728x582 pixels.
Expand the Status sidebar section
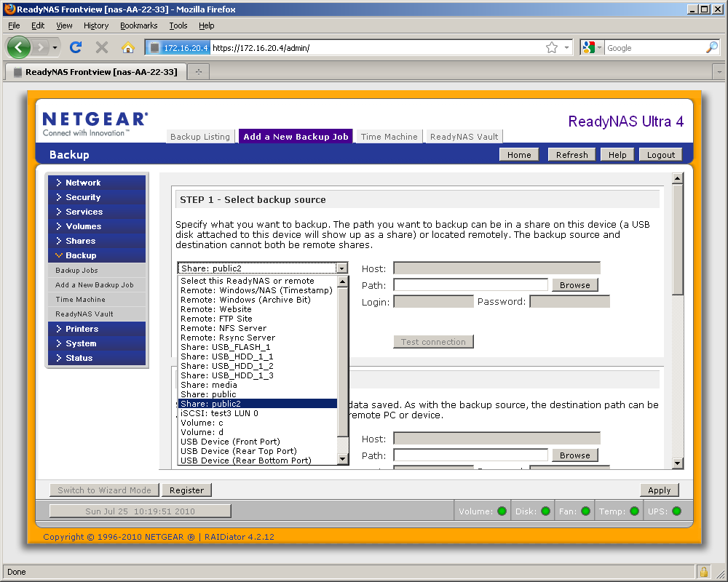click(x=97, y=358)
